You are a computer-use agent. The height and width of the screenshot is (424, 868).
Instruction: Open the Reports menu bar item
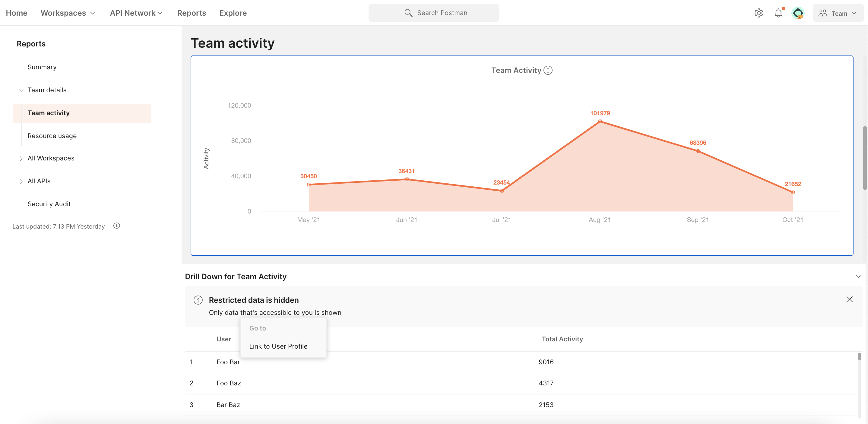tap(191, 12)
